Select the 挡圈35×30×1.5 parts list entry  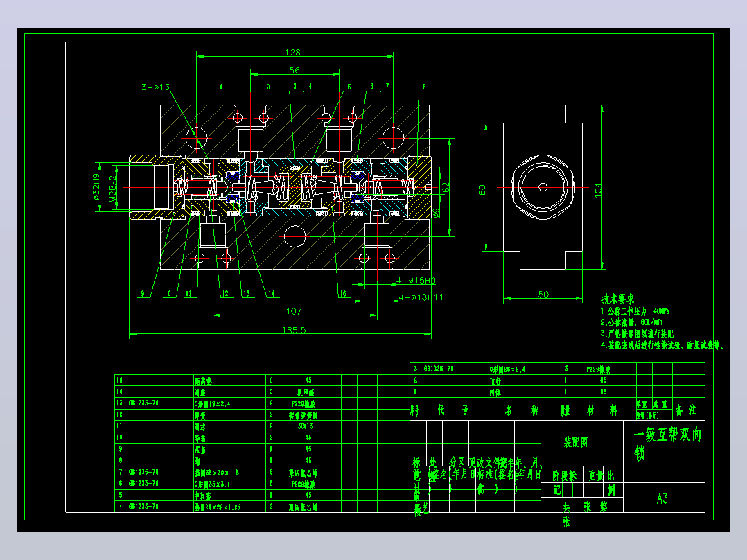pyautogui.click(x=217, y=472)
